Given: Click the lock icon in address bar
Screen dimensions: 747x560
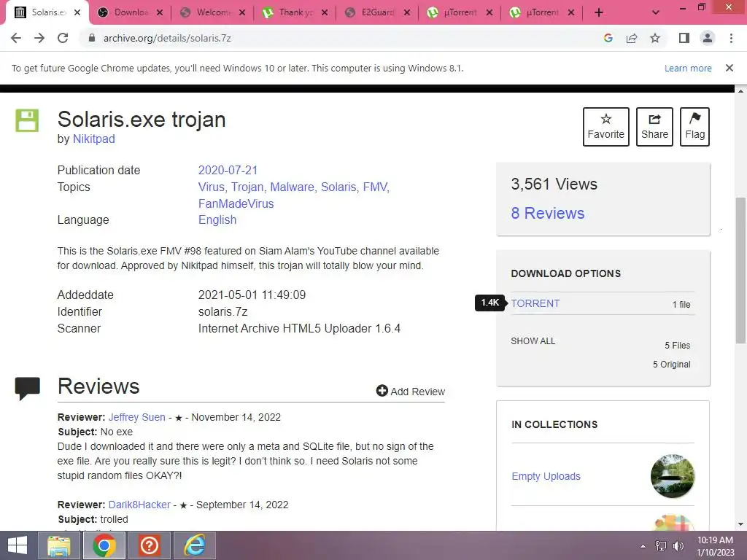Looking at the screenshot, I should (x=92, y=38).
